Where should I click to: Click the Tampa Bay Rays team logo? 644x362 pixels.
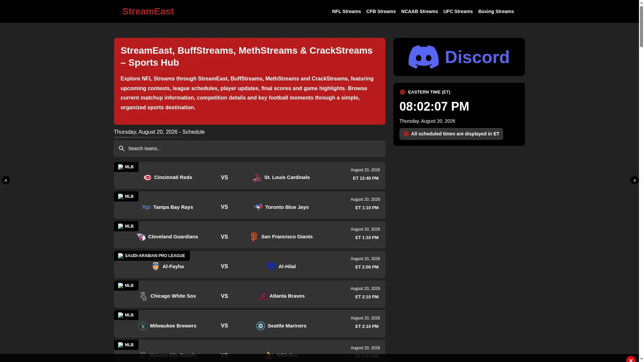[x=146, y=207]
